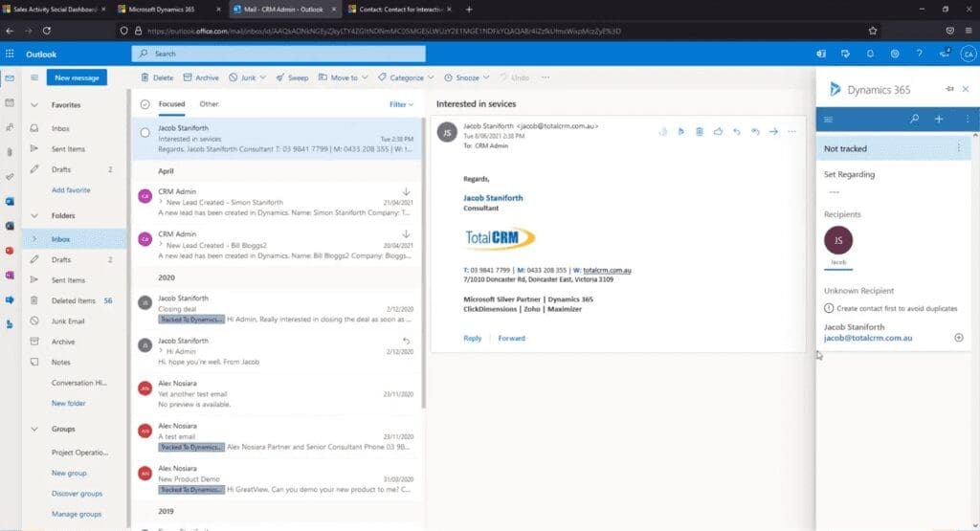Open the help question mark icon
This screenshot has height=531, width=980.
coord(920,54)
